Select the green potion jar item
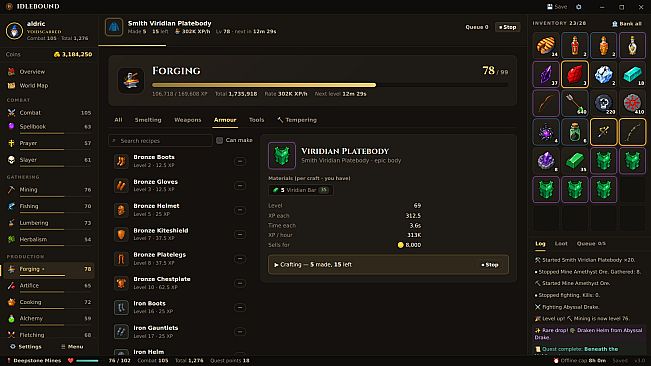Viewport: 651px width, 366px height. coord(575,132)
